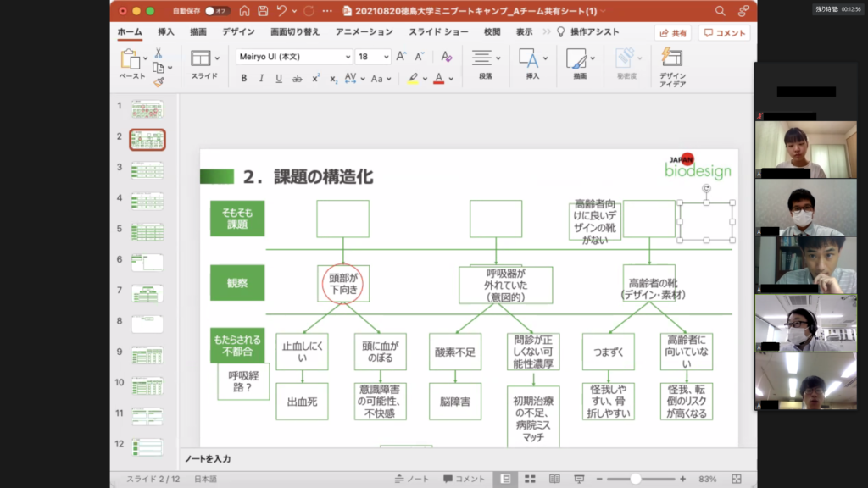The height and width of the screenshot is (488, 868).
Task: Copy selection with the copy icon
Action: coord(159,68)
